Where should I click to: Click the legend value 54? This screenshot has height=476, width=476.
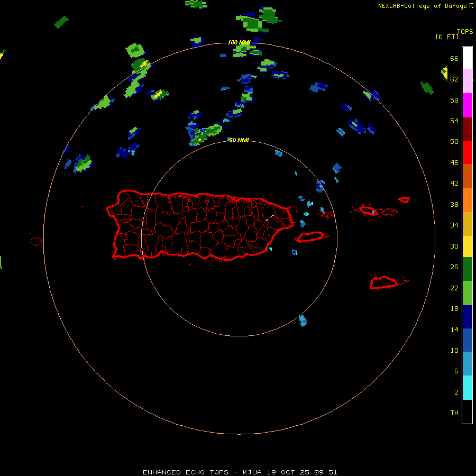point(454,121)
